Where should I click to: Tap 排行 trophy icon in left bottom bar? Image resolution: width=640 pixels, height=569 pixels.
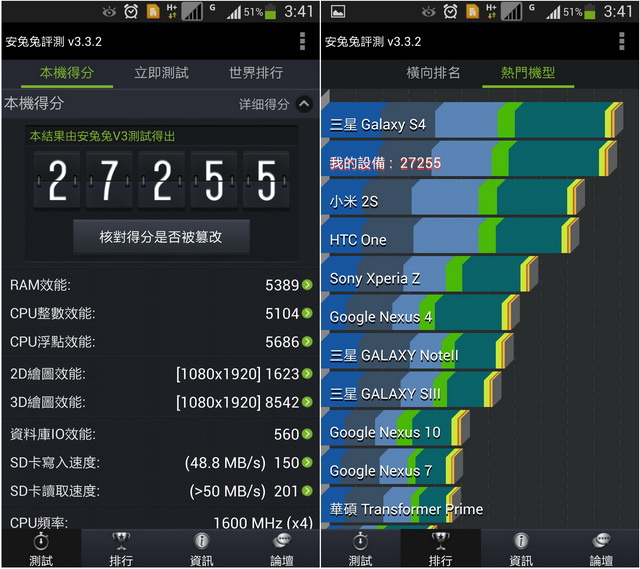[121, 541]
